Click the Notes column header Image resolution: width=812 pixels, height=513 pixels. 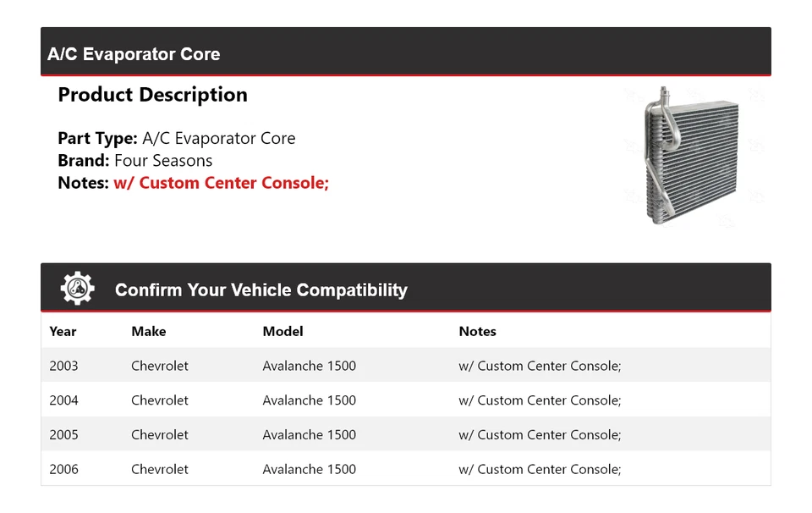pos(477,332)
